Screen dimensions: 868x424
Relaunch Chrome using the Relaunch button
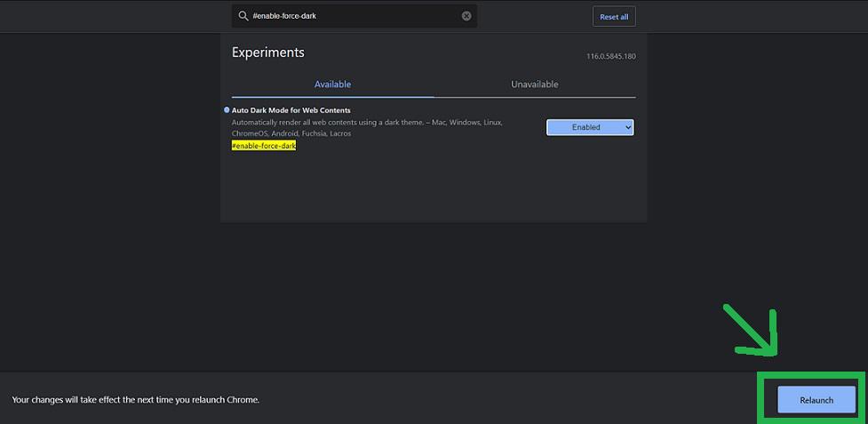(x=816, y=400)
